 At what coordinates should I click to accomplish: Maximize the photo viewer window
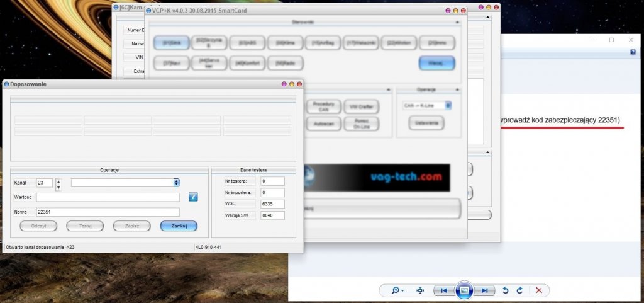(x=611, y=40)
